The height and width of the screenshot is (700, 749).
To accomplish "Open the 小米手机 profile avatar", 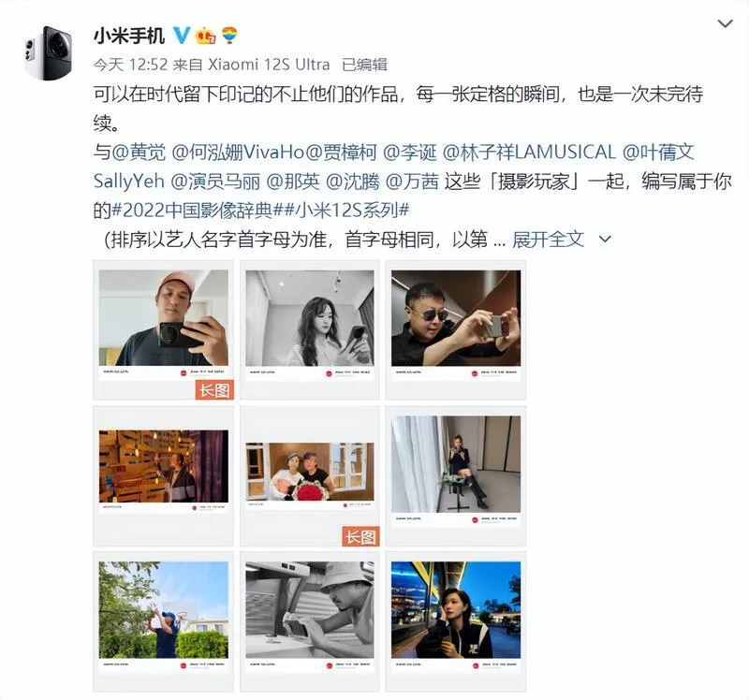I will pyautogui.click(x=48, y=53).
